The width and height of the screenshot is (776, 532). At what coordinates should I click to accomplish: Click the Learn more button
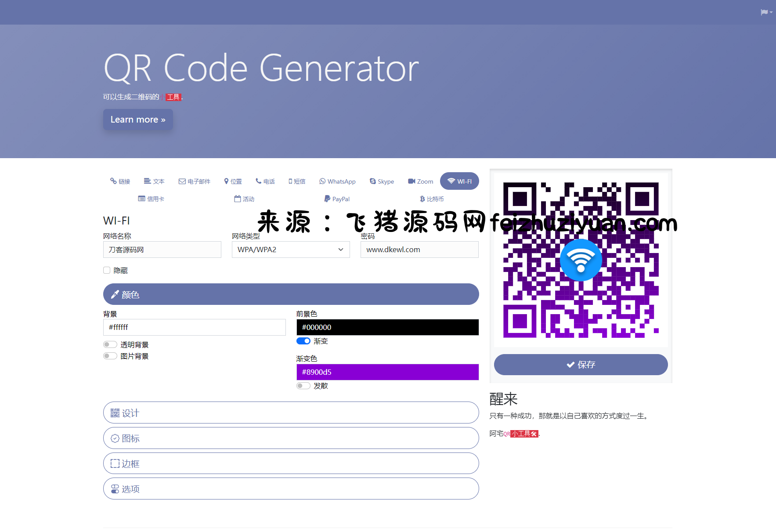coord(138,119)
